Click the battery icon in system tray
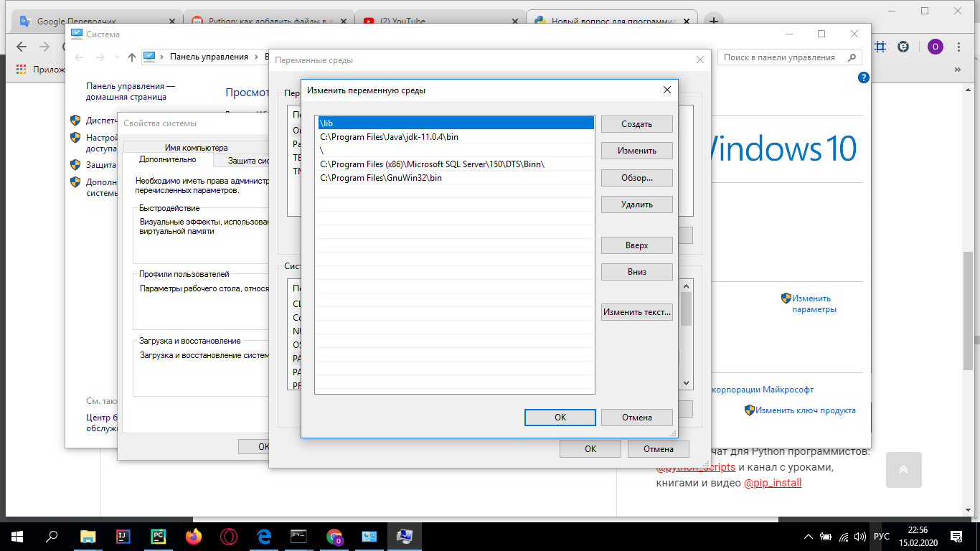980x551 pixels. click(x=826, y=536)
